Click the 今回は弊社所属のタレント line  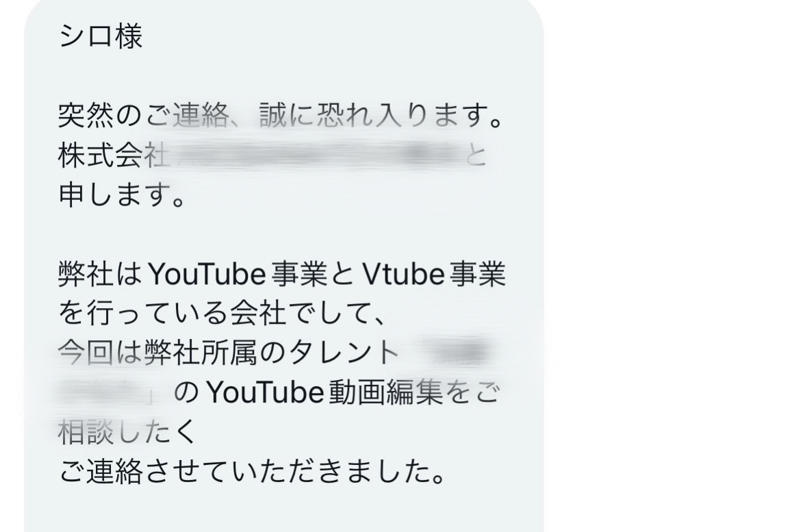[229, 353]
